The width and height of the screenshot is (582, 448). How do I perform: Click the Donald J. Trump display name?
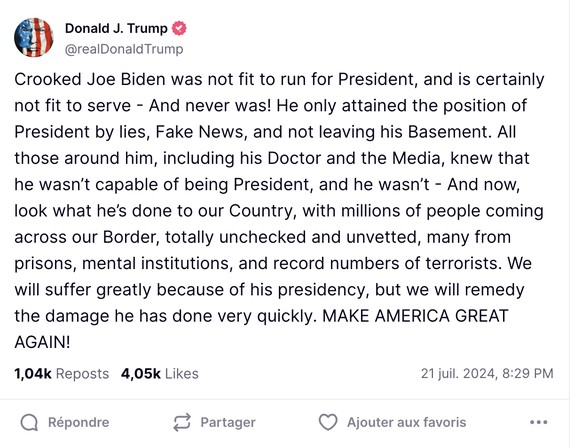pyautogui.click(x=116, y=28)
